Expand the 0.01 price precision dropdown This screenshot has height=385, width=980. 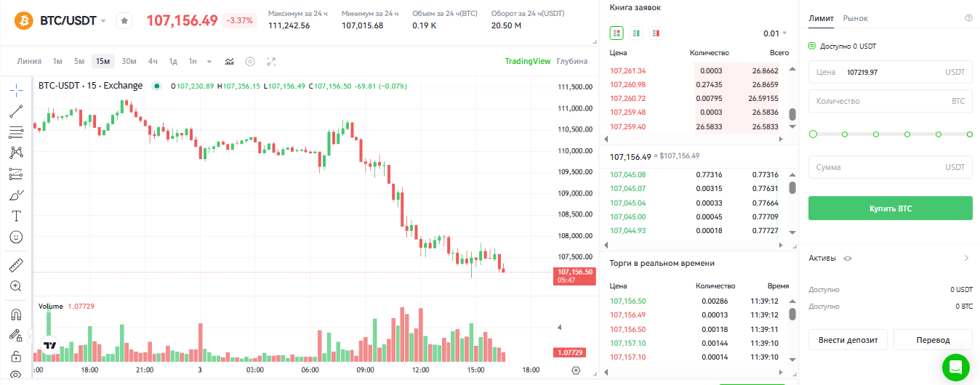click(775, 33)
